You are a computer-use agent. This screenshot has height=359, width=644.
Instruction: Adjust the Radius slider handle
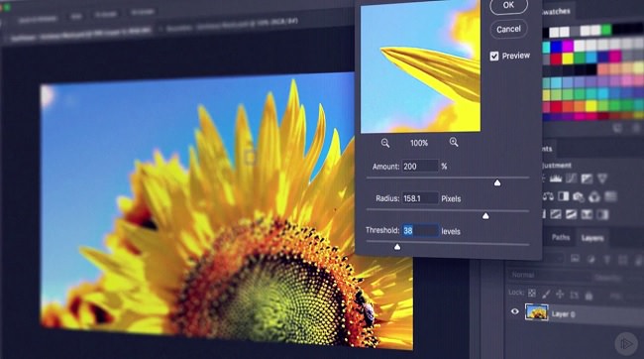pyautogui.click(x=485, y=216)
